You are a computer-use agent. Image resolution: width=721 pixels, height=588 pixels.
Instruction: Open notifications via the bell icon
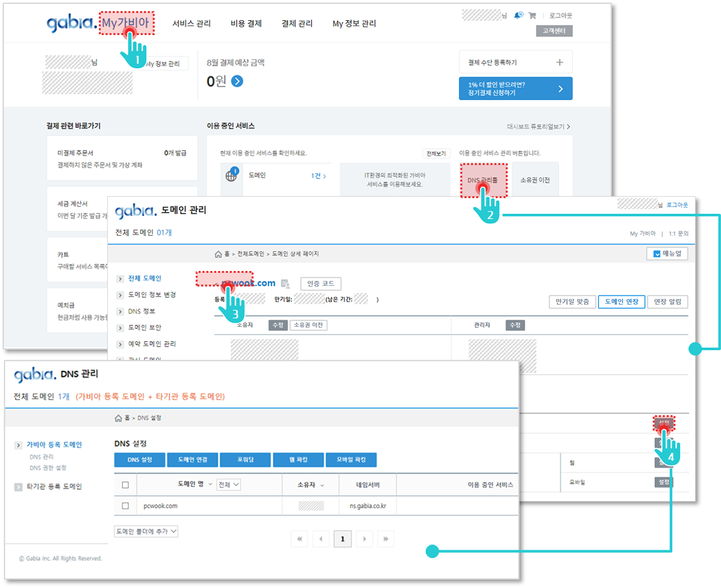(x=518, y=16)
